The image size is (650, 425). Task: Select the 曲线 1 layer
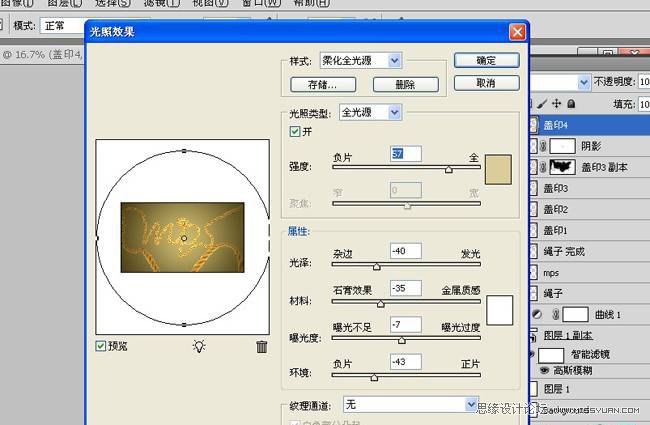pyautogui.click(x=589, y=314)
